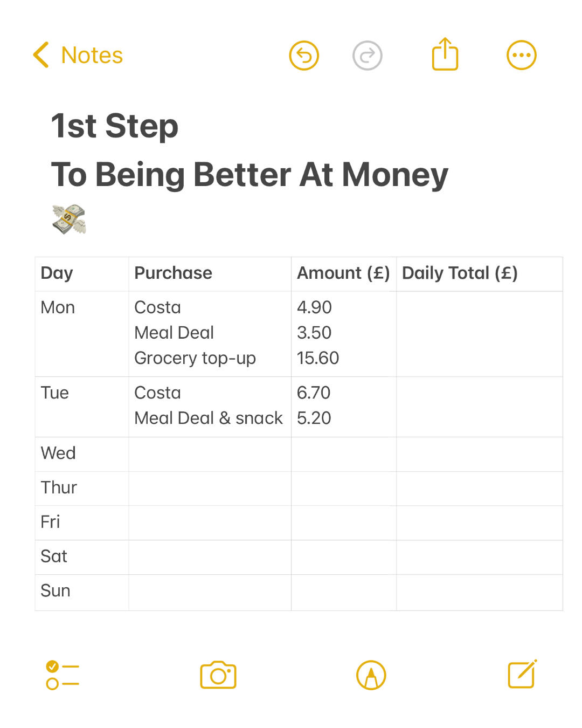Select the Fri purchase cell
Screen dimensions: 582x728
pos(210,523)
